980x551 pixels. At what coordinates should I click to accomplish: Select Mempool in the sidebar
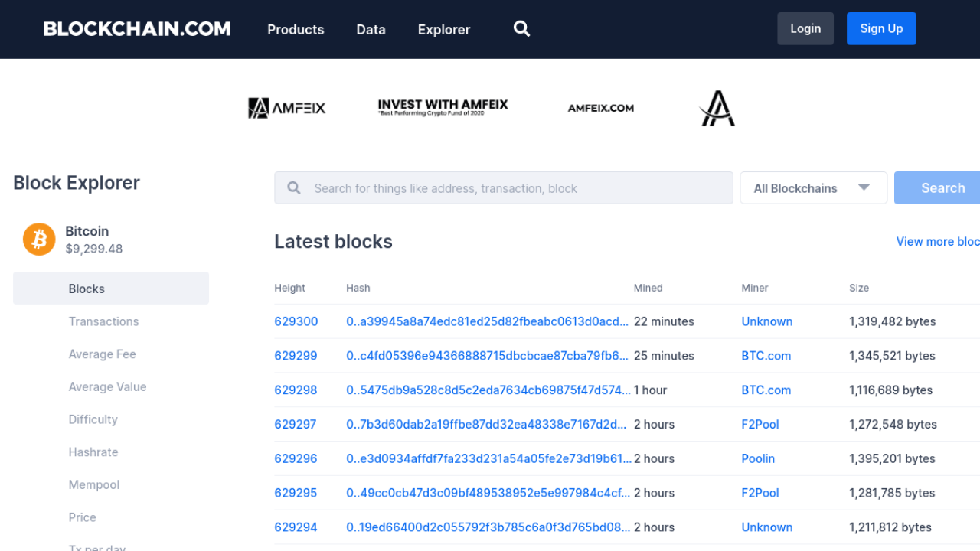coord(94,485)
